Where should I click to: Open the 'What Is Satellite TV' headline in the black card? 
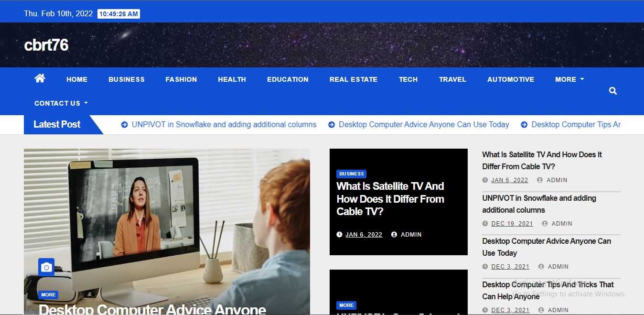[x=390, y=199]
